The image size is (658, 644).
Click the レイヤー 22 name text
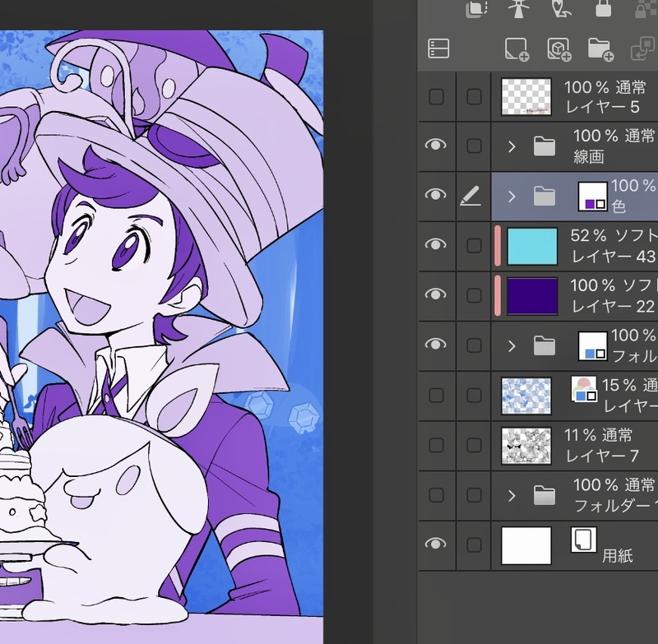click(613, 306)
